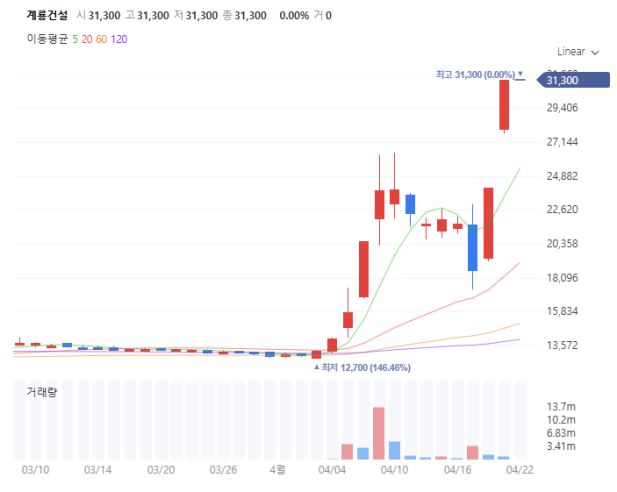
Task: Click the up-triangle icon beside 최저
Action: tap(318, 367)
